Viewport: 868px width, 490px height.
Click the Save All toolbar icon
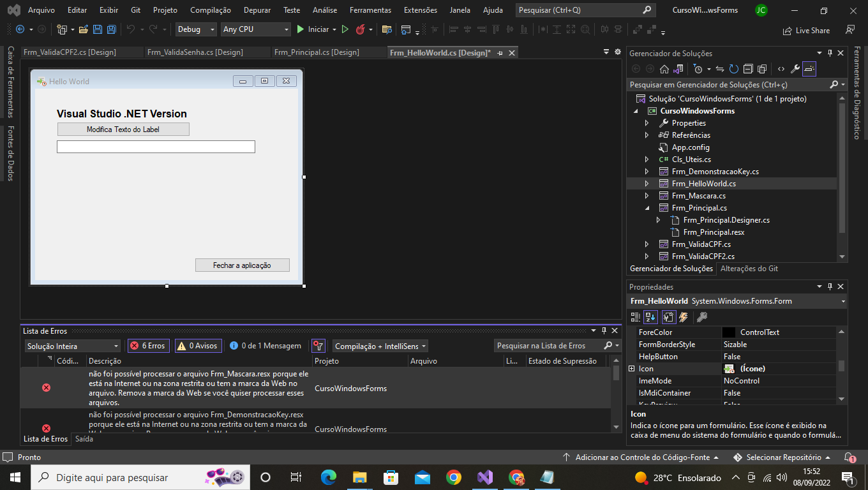[111, 29]
